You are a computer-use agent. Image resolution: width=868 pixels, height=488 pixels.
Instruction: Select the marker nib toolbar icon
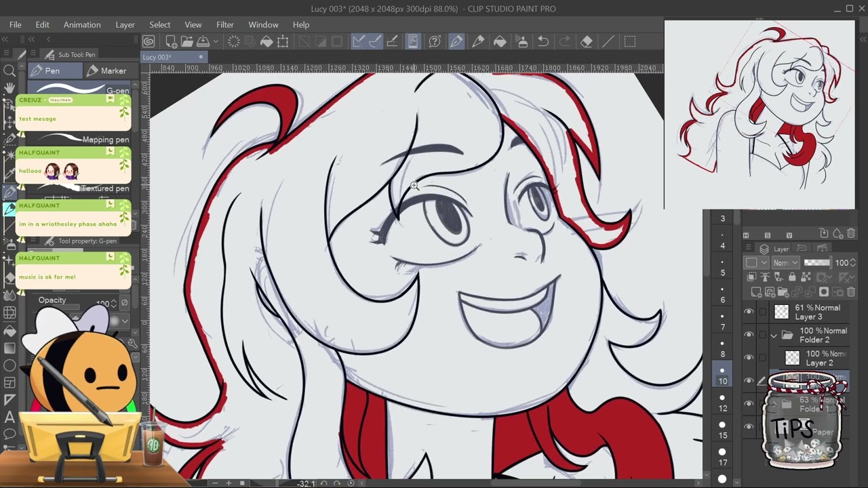(x=478, y=41)
